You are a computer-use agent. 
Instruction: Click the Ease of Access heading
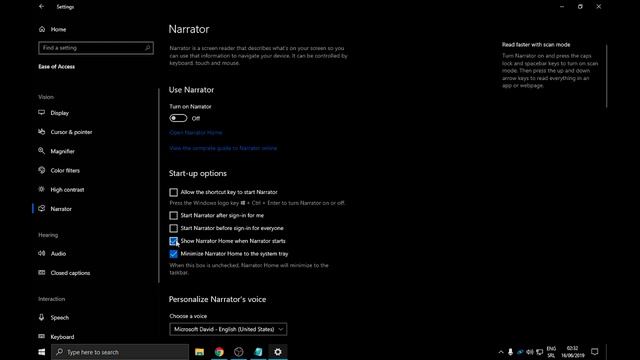[56, 67]
